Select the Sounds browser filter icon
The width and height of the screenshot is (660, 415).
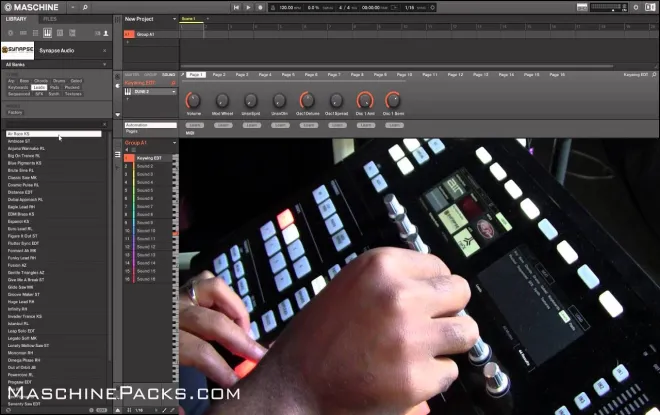point(35,33)
